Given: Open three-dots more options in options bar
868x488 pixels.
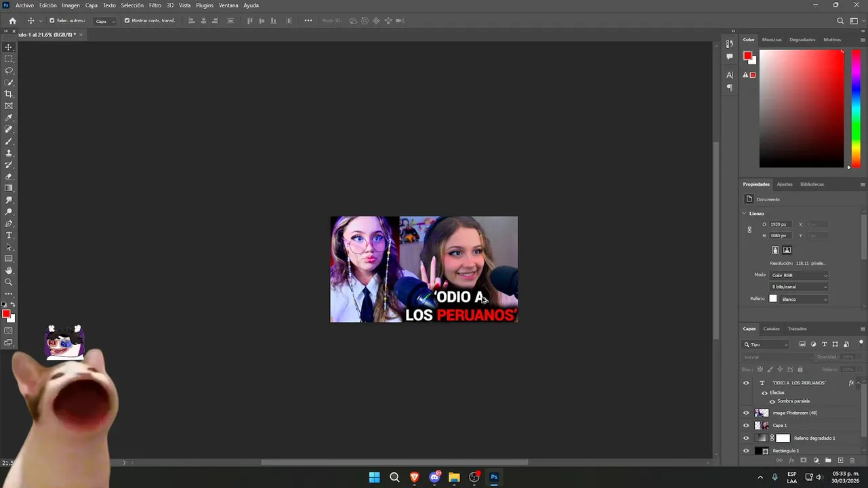Looking at the screenshot, I should pos(308,21).
